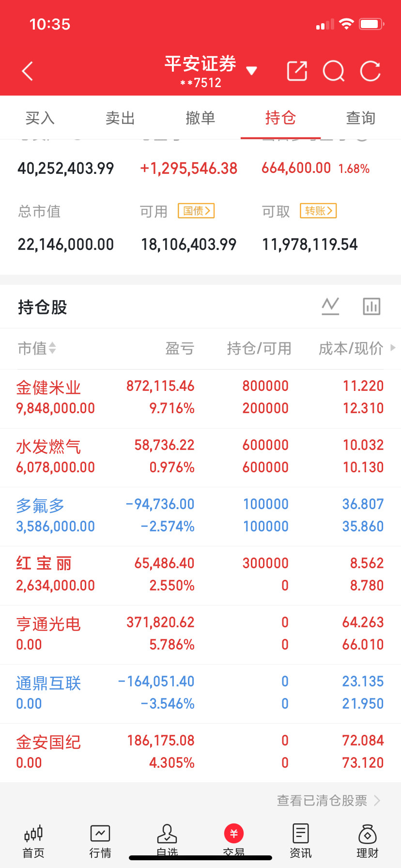Open the search magnifier icon
Viewport: 401px width, 868px height.
[x=334, y=71]
